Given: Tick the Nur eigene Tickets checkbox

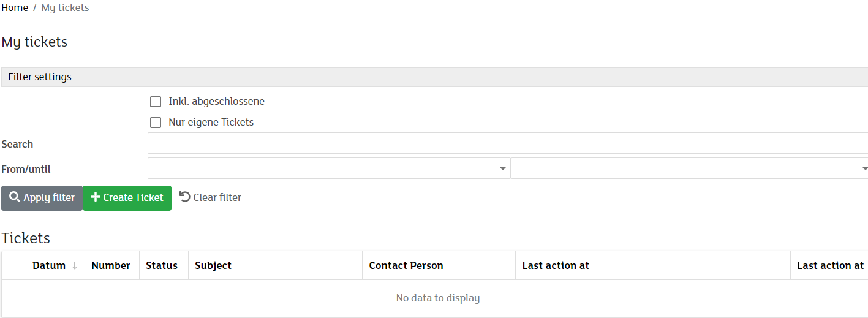Looking at the screenshot, I should [x=156, y=123].
